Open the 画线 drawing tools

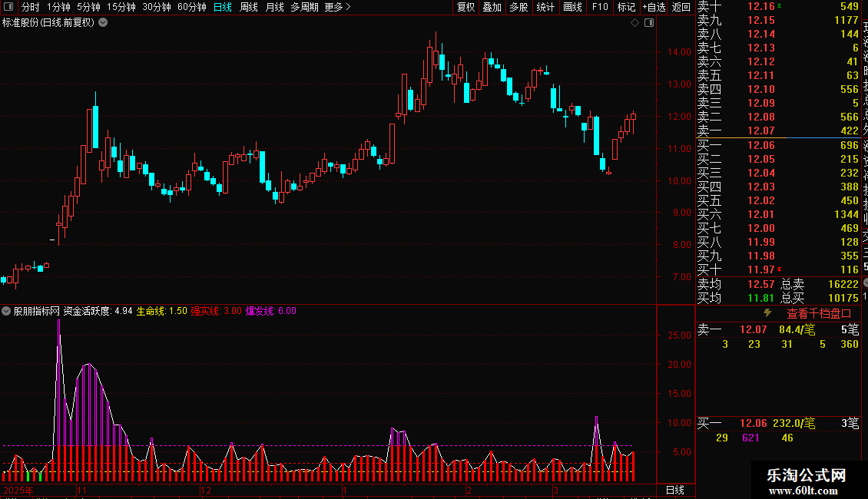coord(572,7)
